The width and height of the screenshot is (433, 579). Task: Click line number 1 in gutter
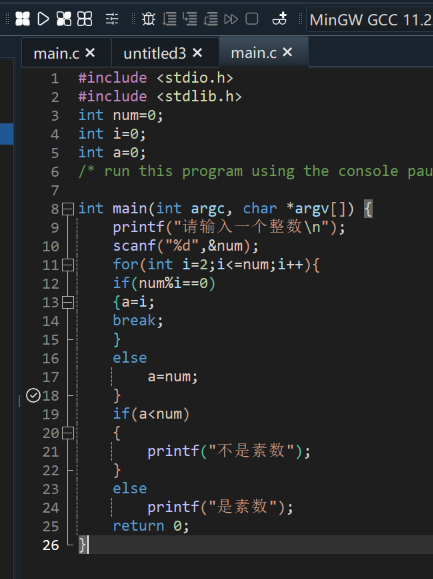click(x=55, y=78)
